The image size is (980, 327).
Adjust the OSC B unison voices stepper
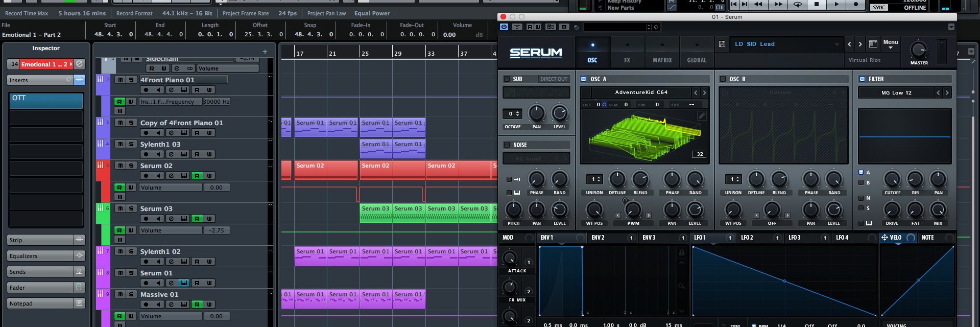(734, 179)
